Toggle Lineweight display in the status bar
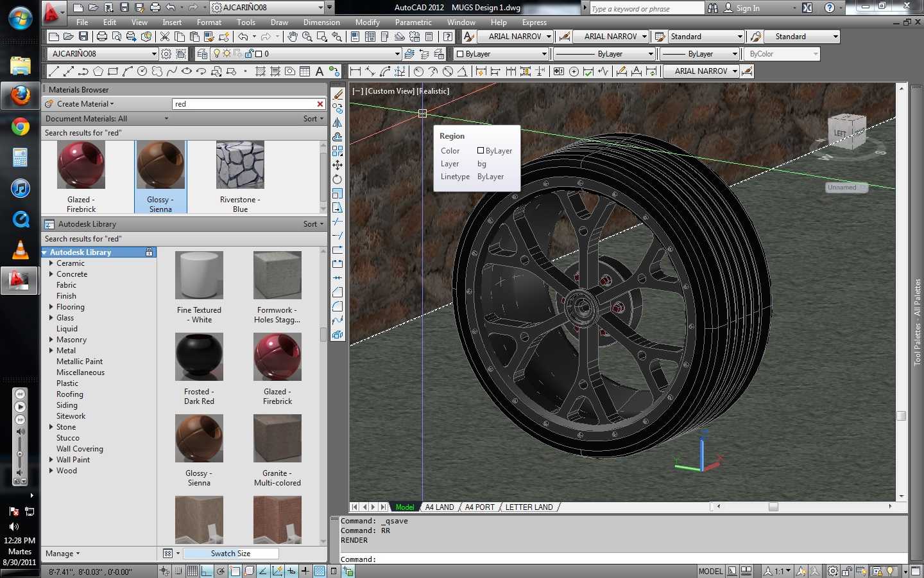 [x=305, y=571]
